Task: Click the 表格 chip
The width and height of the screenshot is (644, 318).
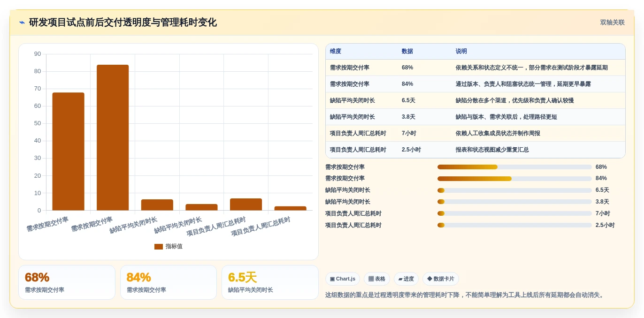Action: coord(377,279)
